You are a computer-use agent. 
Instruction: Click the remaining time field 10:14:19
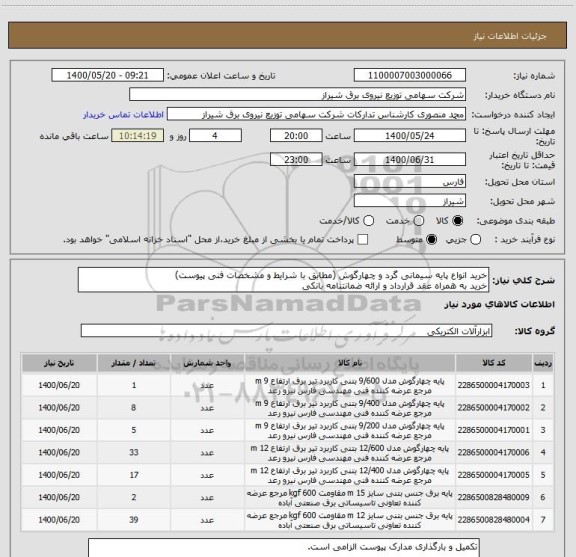coord(138,136)
